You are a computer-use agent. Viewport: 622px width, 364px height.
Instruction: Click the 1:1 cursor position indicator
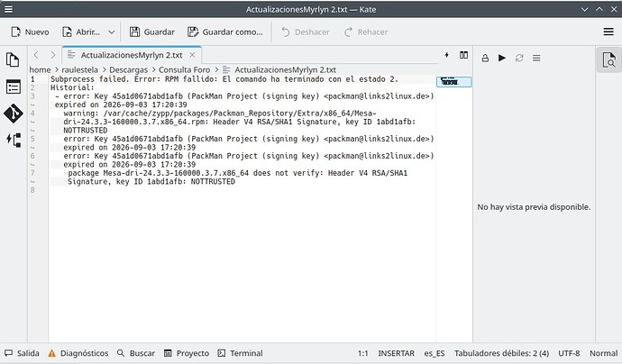click(x=362, y=353)
